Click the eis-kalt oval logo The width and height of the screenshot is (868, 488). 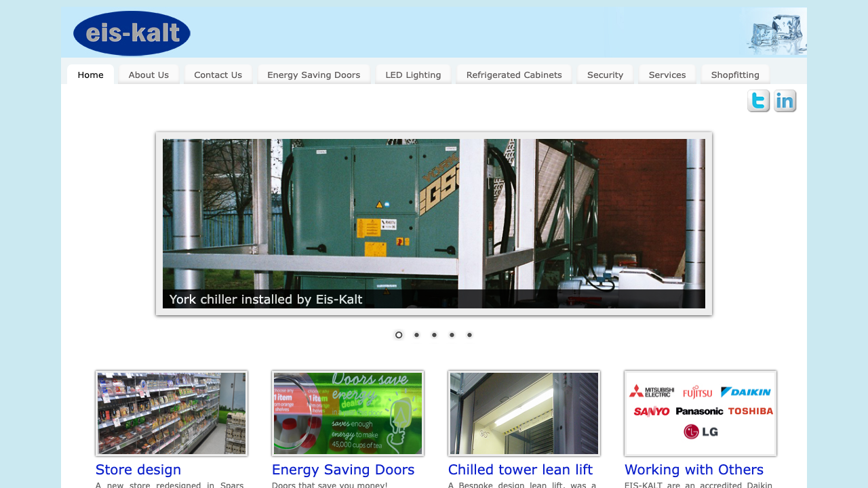coord(132,33)
